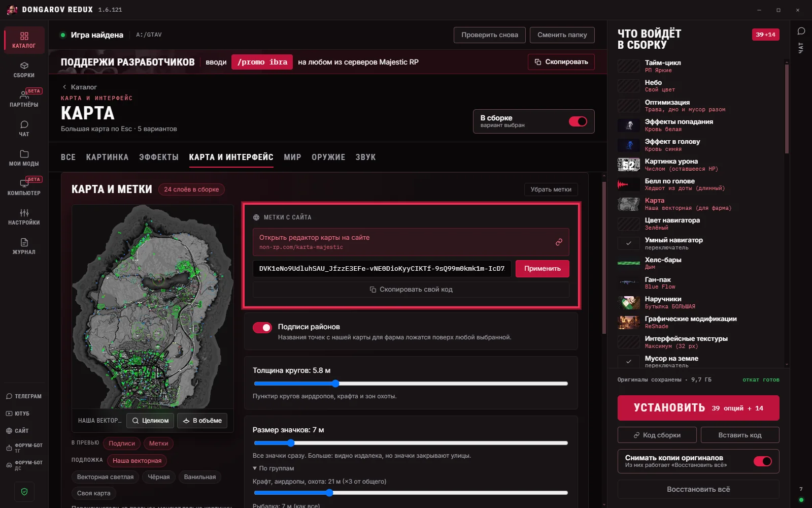Open the chat panel icon on right edge
This screenshot has width=812, height=508.
click(x=801, y=31)
